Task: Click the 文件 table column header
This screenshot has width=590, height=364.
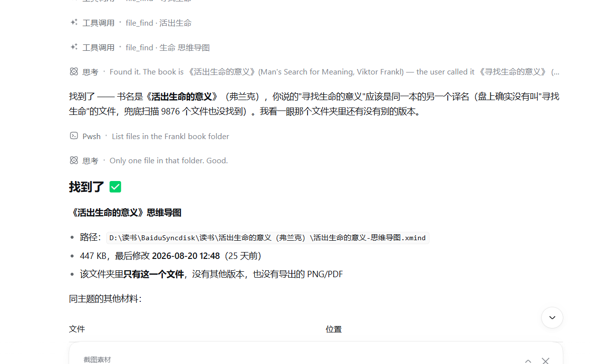Action: [x=77, y=329]
